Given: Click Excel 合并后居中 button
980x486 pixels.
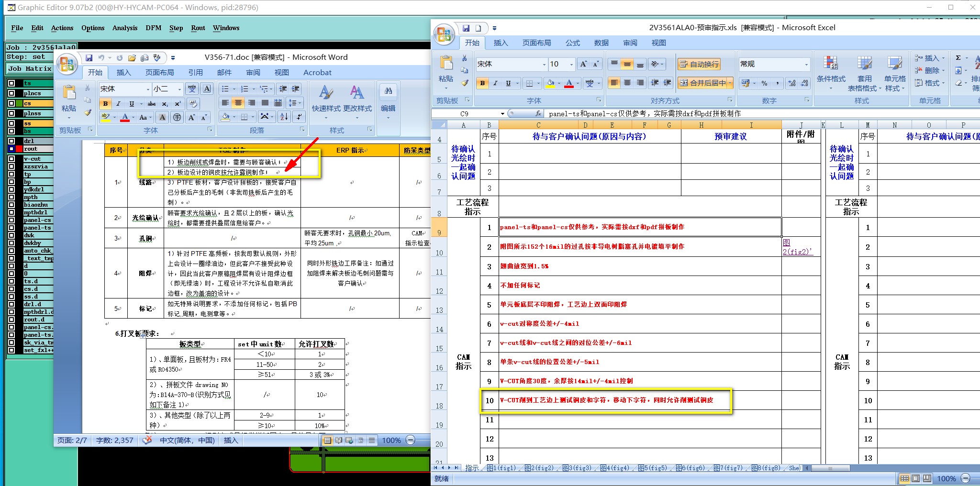Looking at the screenshot, I should click(x=702, y=83).
